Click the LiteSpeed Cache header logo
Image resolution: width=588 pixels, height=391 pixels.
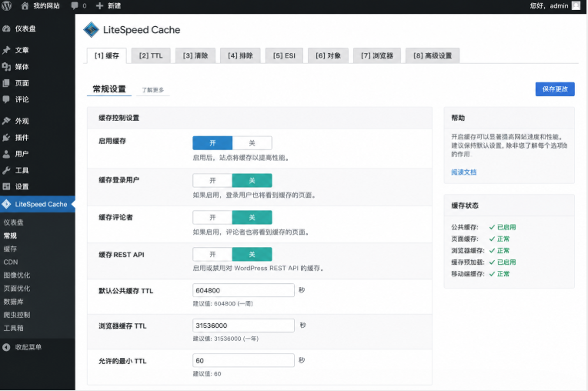pos(91,29)
